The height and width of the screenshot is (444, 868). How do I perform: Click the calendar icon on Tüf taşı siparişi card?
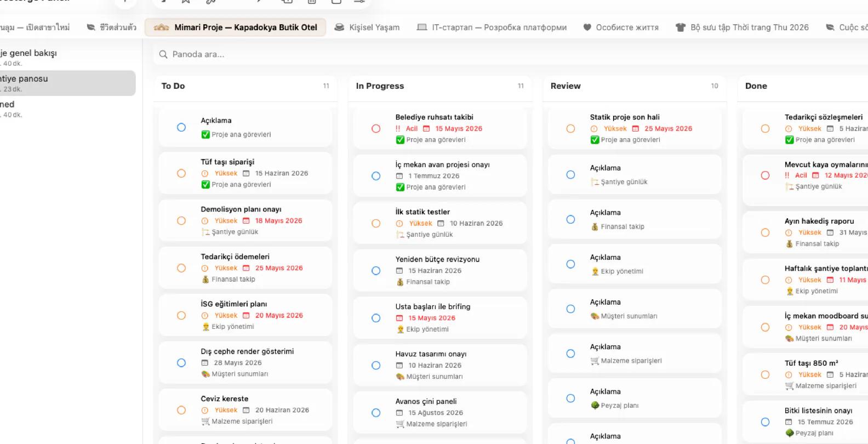click(246, 173)
